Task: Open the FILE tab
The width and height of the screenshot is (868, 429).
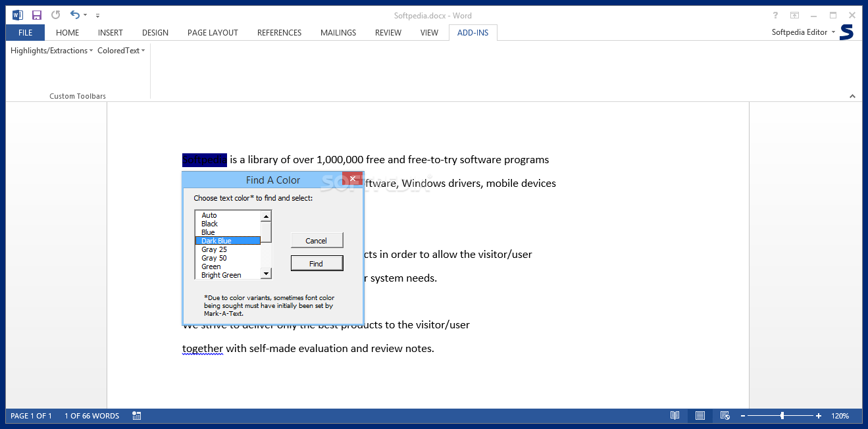Action: click(25, 32)
